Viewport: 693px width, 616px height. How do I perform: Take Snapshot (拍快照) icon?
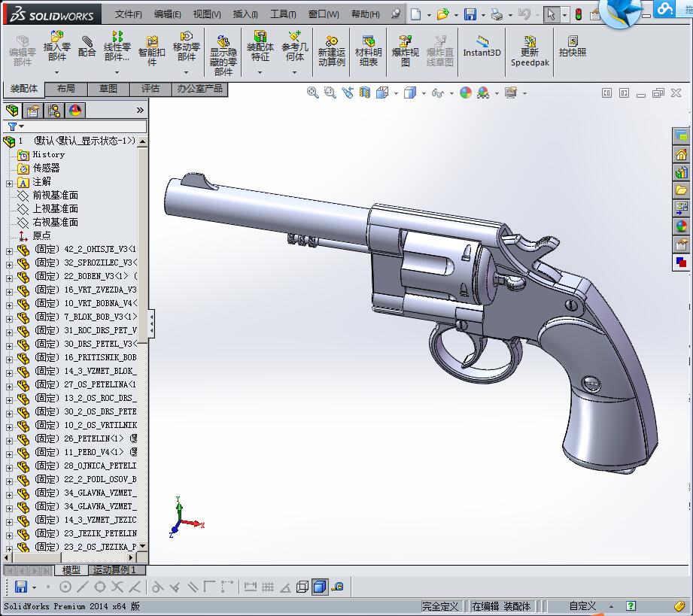click(573, 47)
